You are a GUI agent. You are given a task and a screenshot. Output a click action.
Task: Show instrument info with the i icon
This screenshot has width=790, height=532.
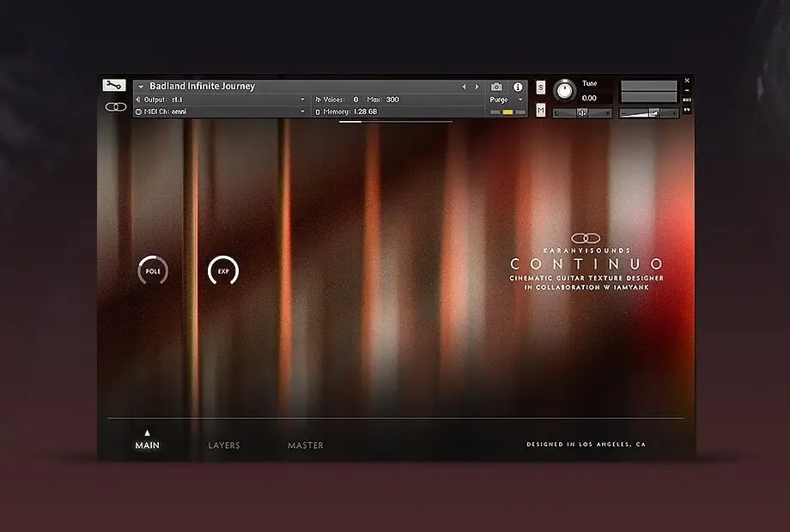click(x=518, y=87)
